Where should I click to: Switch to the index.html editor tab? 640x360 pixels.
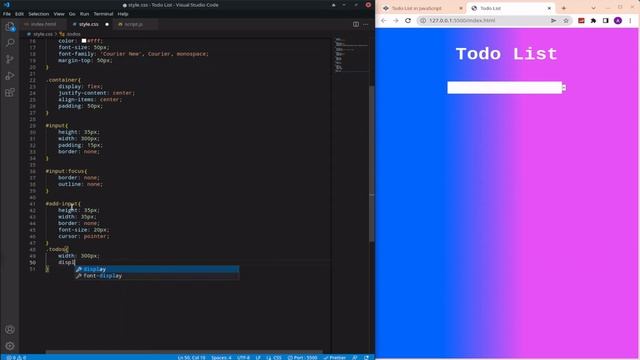pyautogui.click(x=43, y=24)
